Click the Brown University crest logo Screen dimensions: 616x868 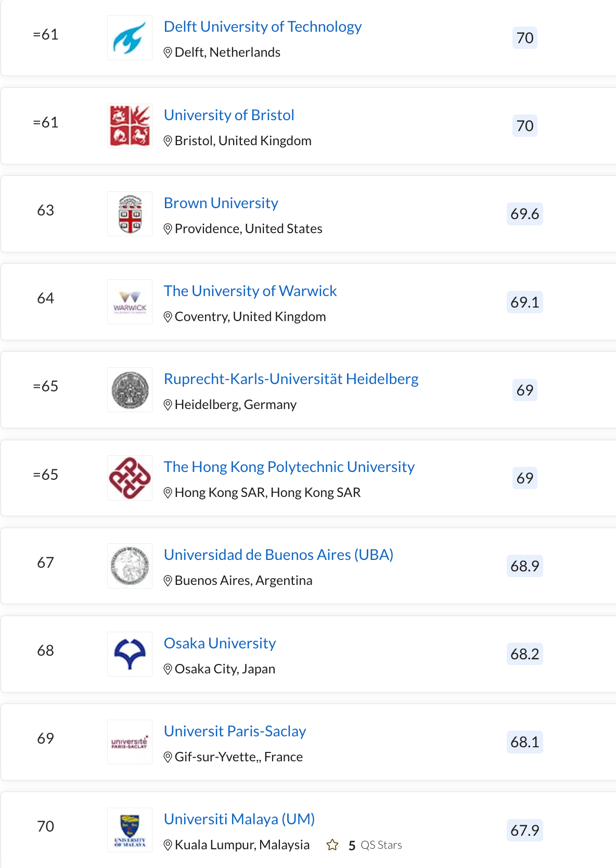(130, 214)
